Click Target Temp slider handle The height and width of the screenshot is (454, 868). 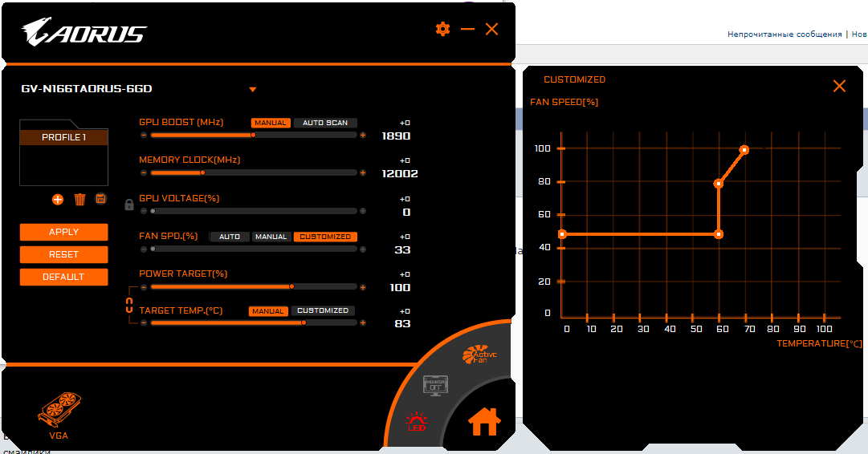pos(304,323)
